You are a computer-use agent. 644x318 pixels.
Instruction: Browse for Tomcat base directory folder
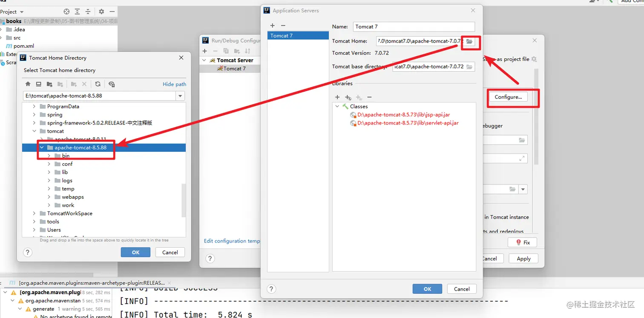[469, 67]
